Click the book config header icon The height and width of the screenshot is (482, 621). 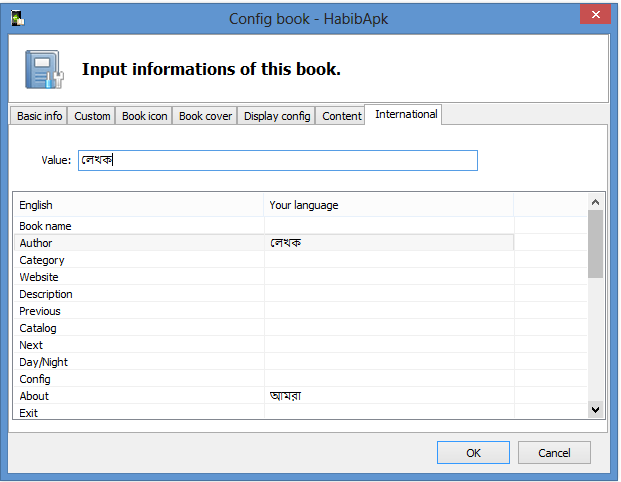pos(44,69)
